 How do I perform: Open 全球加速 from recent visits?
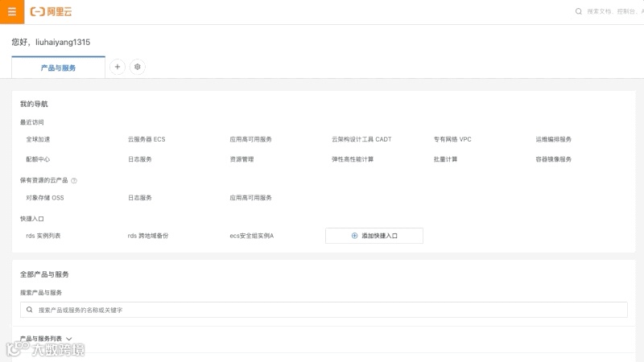point(38,139)
